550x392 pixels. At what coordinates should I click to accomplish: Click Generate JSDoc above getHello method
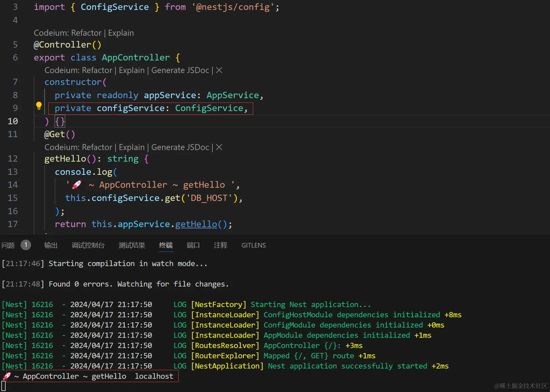pyautogui.click(x=180, y=147)
